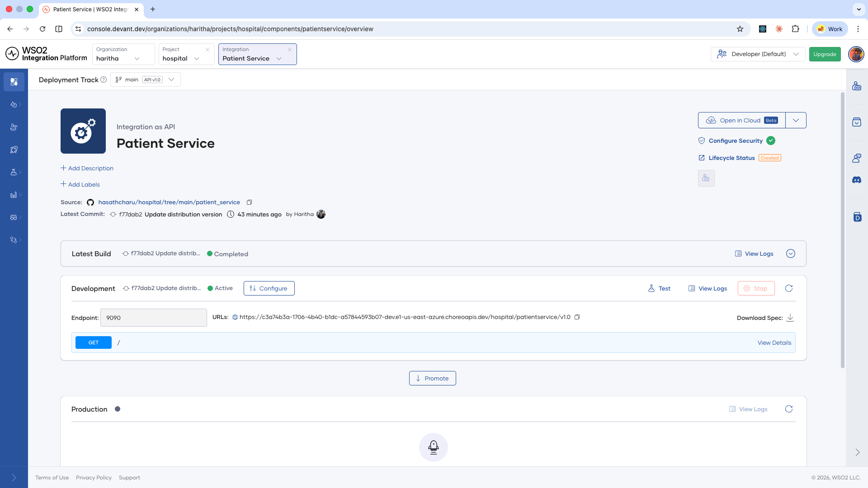Open Terms of Use link
This screenshot has height=488, width=868.
(52, 478)
